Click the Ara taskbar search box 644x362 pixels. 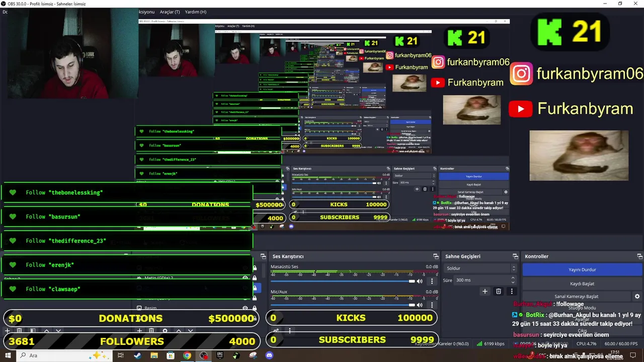coord(65,355)
